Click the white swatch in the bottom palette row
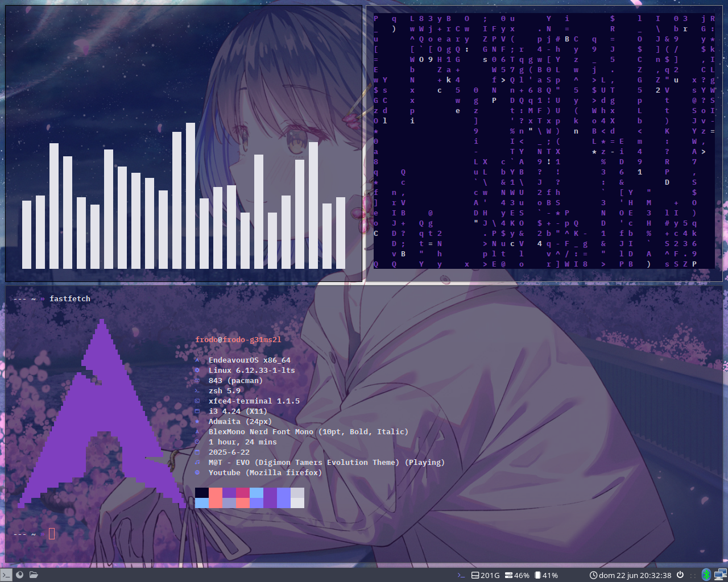Viewport: 728px width, 582px height. click(297, 503)
